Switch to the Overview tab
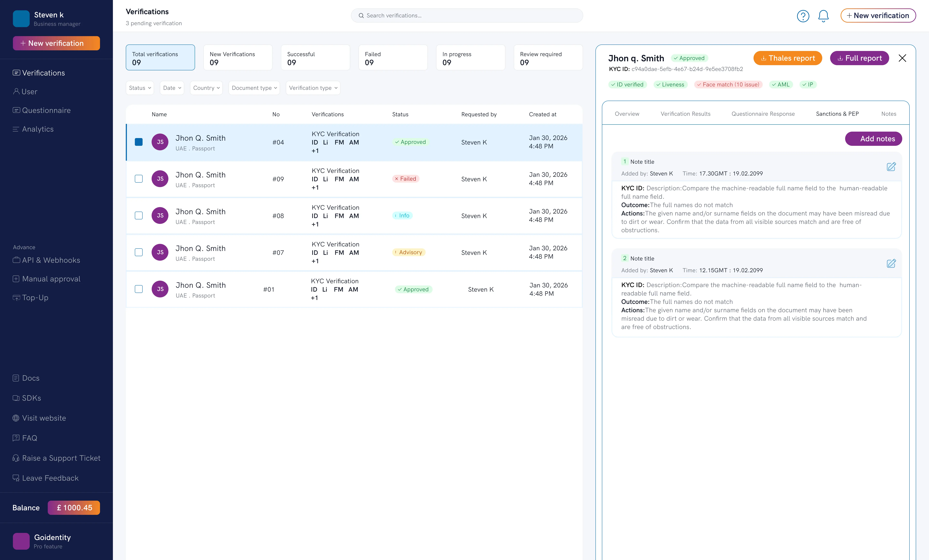This screenshot has height=560, width=929. pos(627,114)
